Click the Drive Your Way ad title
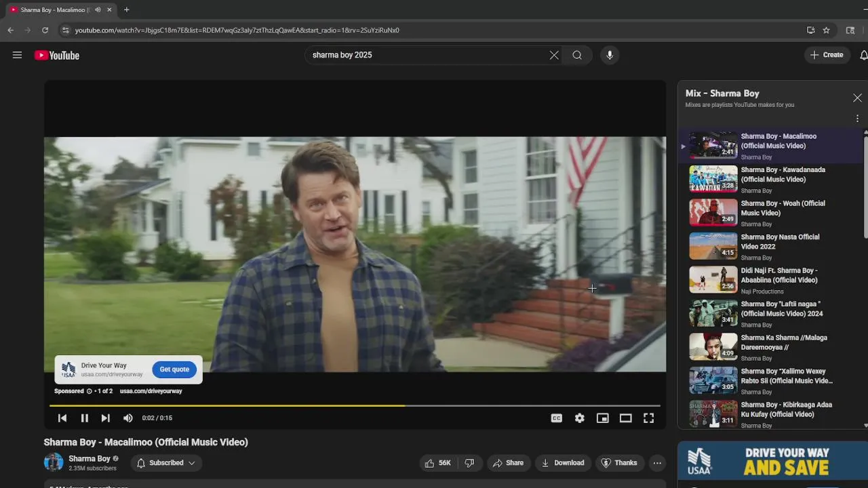 pos(104,365)
